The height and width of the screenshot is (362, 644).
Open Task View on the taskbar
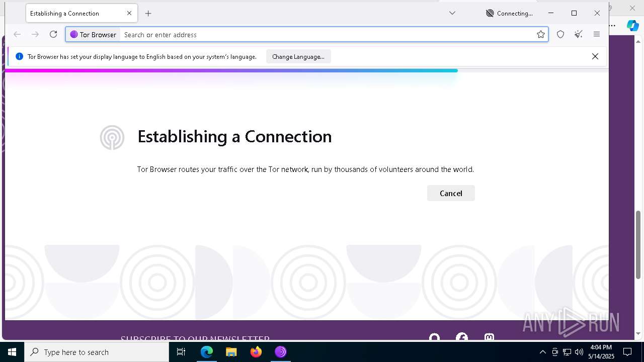tap(182, 352)
